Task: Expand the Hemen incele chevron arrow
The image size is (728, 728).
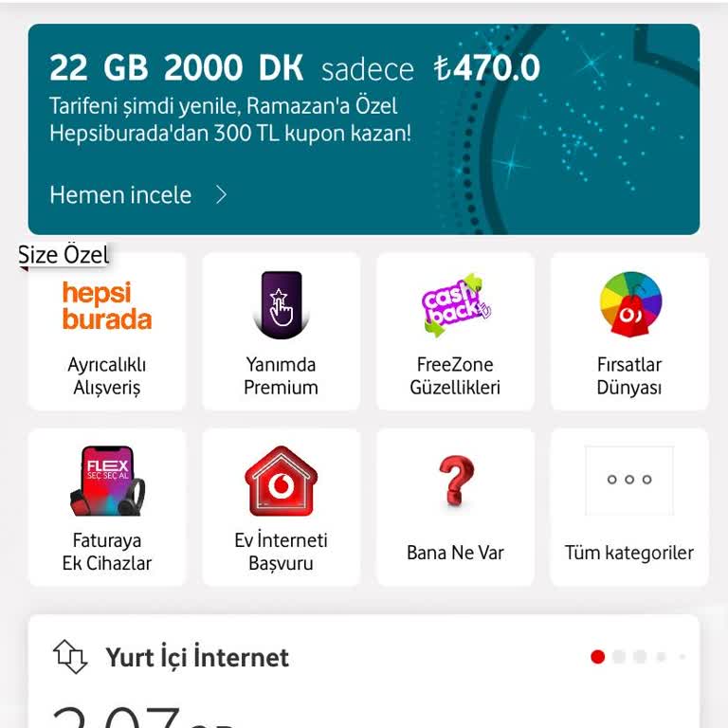Action: tap(221, 195)
